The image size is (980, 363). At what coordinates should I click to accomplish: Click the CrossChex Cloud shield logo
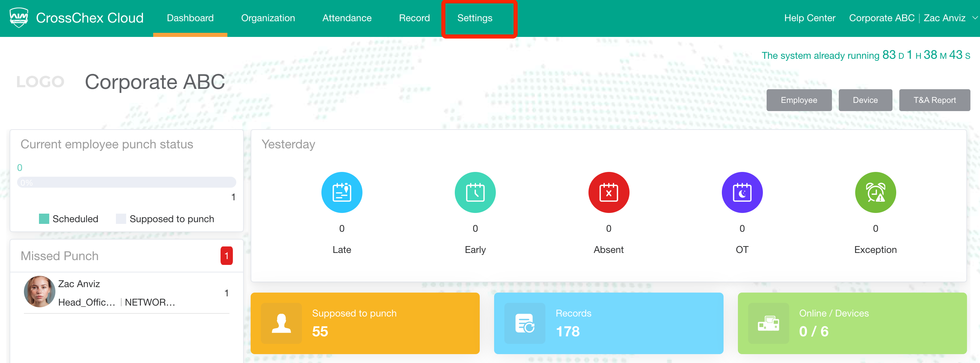(x=19, y=17)
